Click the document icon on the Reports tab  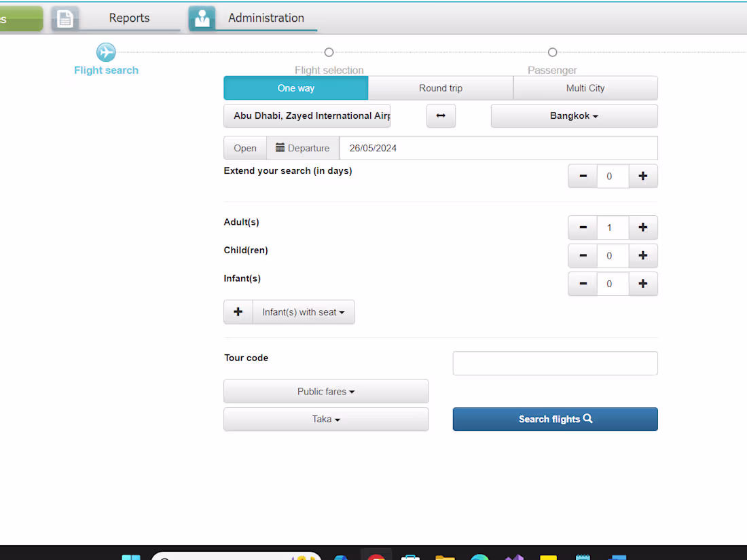pyautogui.click(x=65, y=18)
